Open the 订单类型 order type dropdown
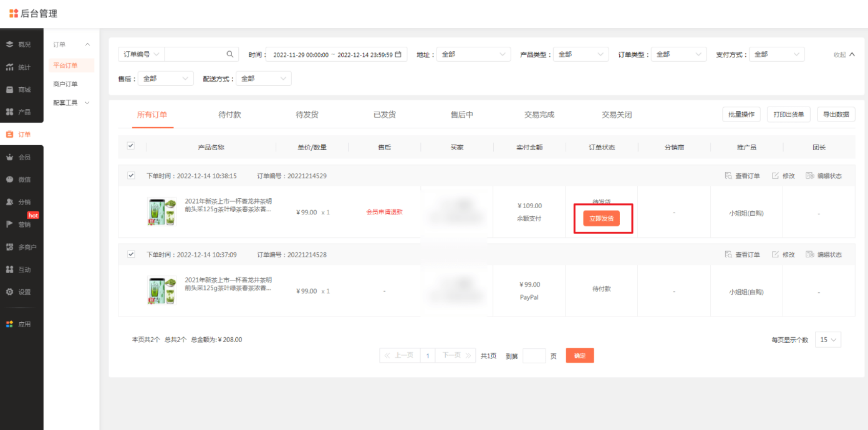868x430 pixels. click(x=678, y=54)
